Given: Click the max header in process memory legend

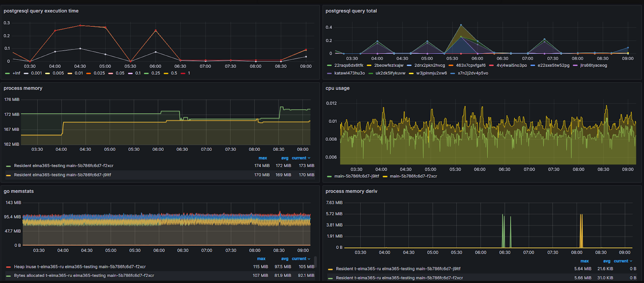Looking at the screenshot, I should pos(263,158).
